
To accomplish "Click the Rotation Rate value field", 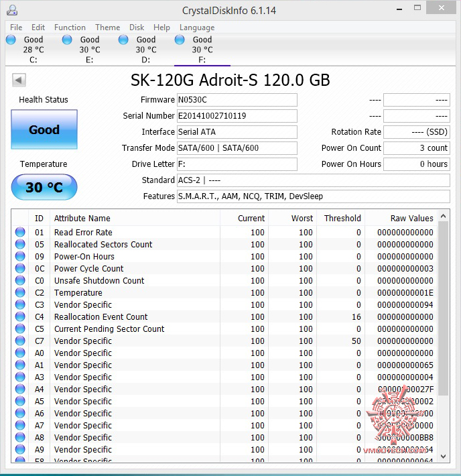I will coord(417,132).
